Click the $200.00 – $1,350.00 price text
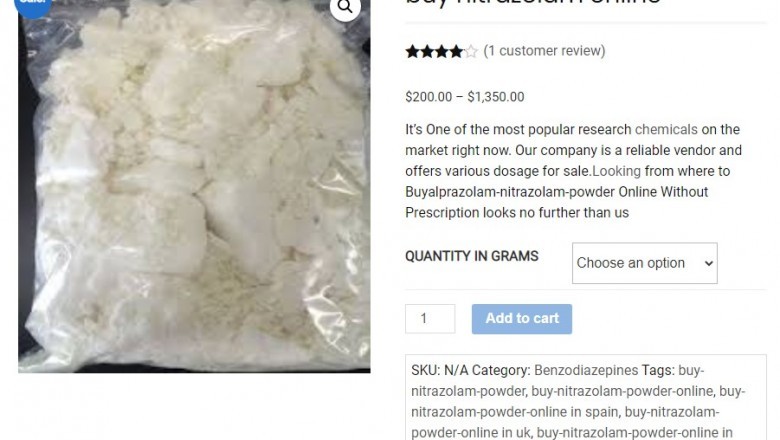This screenshot has height=440, width=780. pos(465,97)
